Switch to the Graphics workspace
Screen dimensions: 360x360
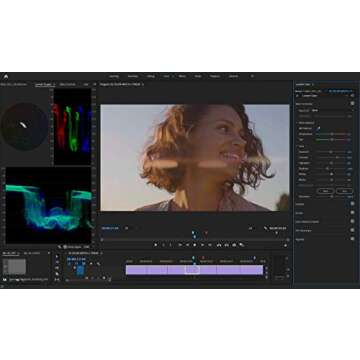pyautogui.click(x=215, y=76)
